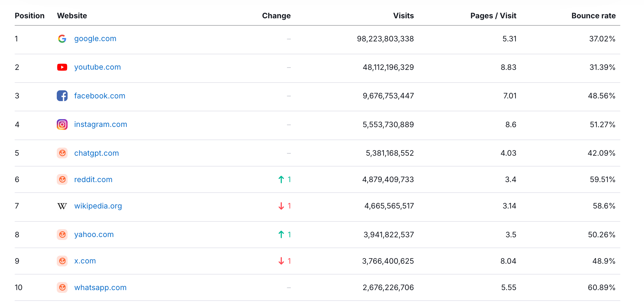Select visits value 5,553,730,889
This screenshot has height=303, width=644.
pyautogui.click(x=388, y=125)
